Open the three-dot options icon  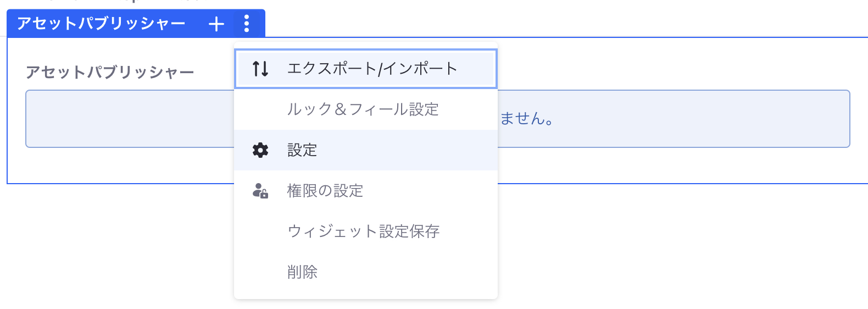[x=247, y=24]
